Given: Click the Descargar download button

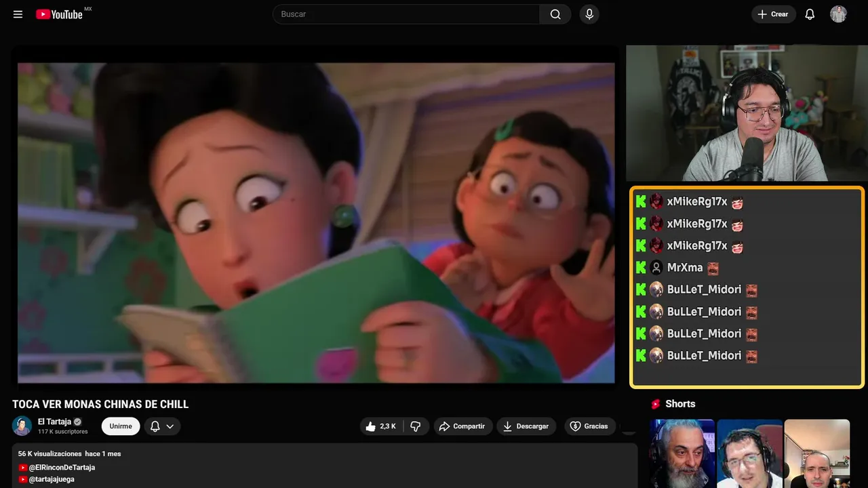Looking at the screenshot, I should coord(526,426).
